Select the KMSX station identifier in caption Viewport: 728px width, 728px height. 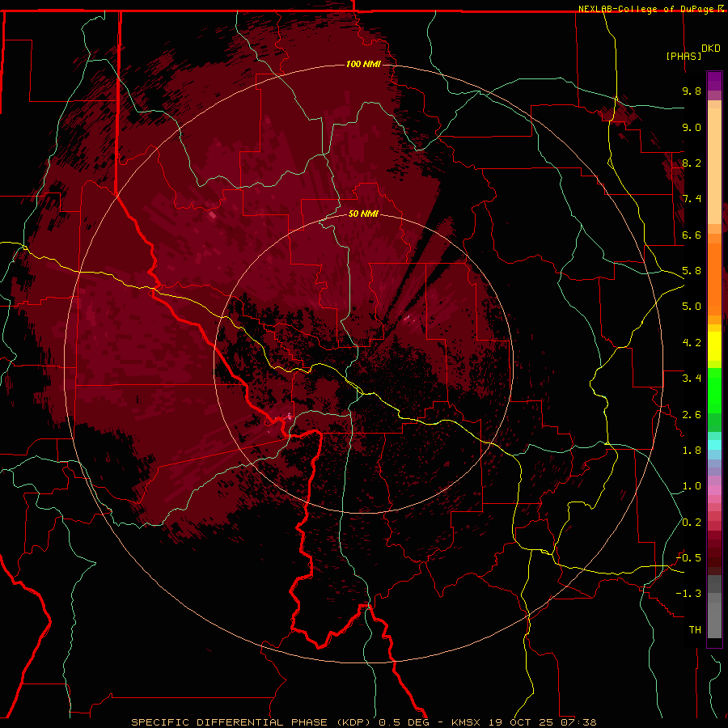pyautogui.click(x=466, y=722)
